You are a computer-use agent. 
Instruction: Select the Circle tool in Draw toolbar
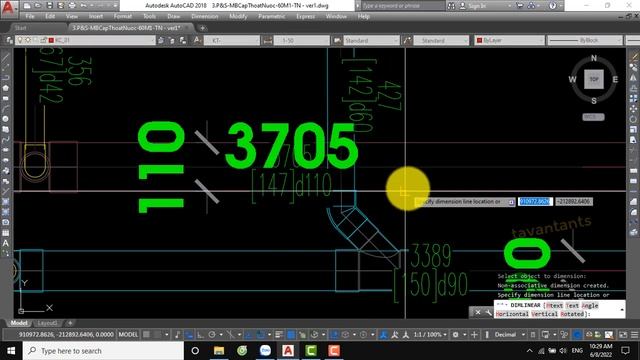tap(5, 119)
